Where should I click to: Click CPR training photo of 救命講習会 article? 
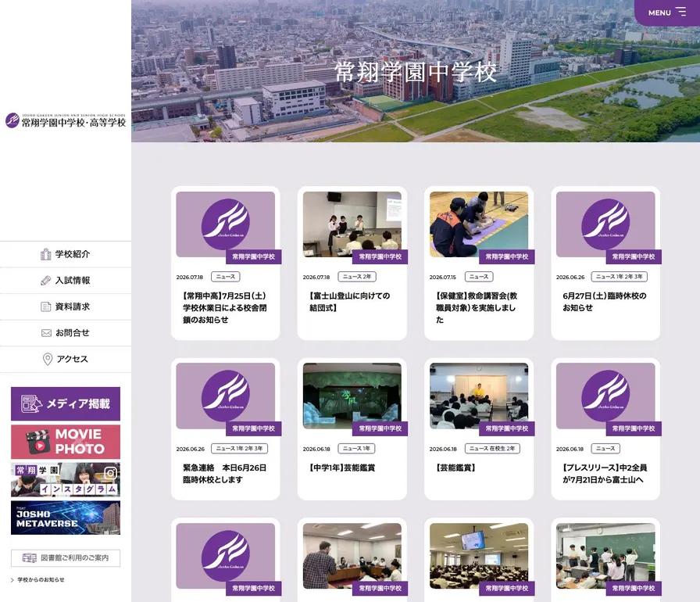point(479,224)
